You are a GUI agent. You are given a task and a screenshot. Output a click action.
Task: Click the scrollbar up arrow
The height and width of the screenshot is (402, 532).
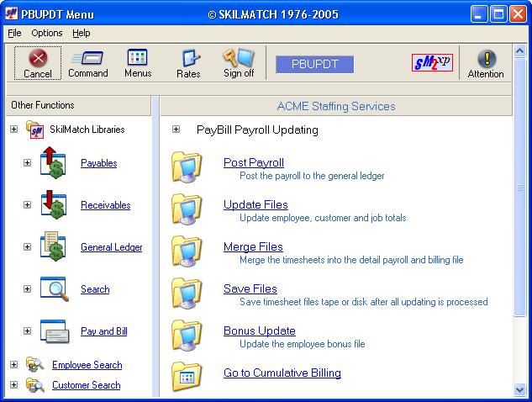click(519, 51)
